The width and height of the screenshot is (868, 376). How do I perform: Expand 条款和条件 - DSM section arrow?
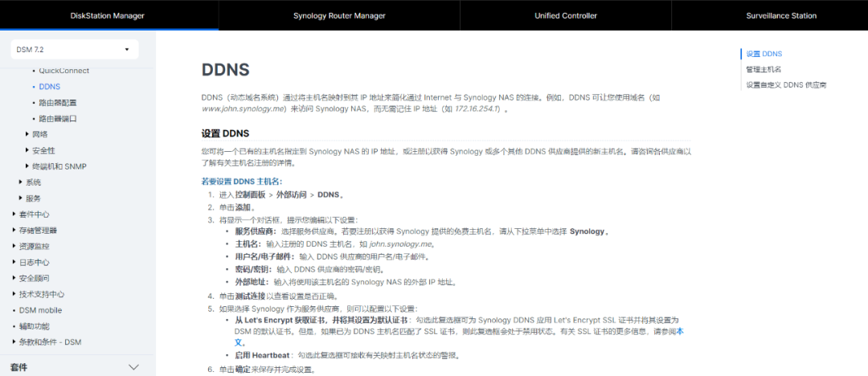(x=14, y=342)
